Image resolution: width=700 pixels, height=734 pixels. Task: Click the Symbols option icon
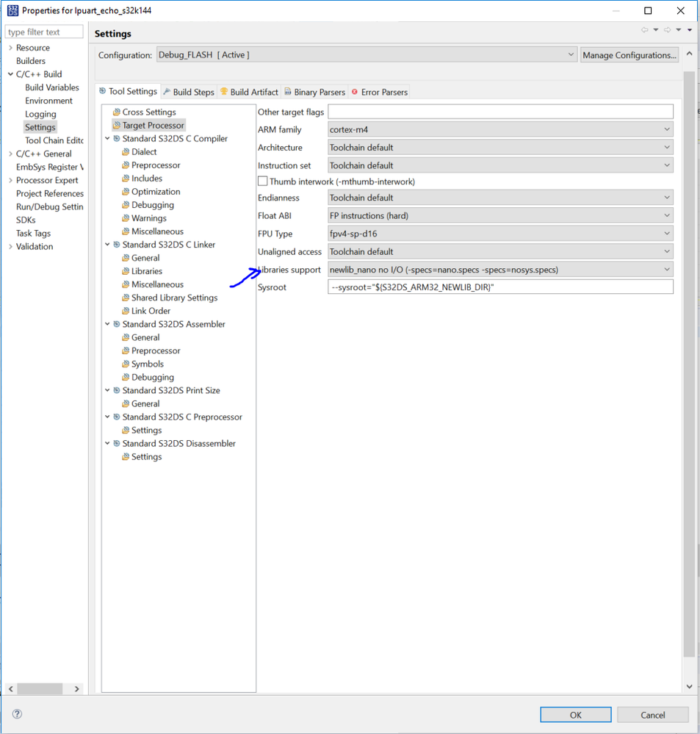[126, 364]
